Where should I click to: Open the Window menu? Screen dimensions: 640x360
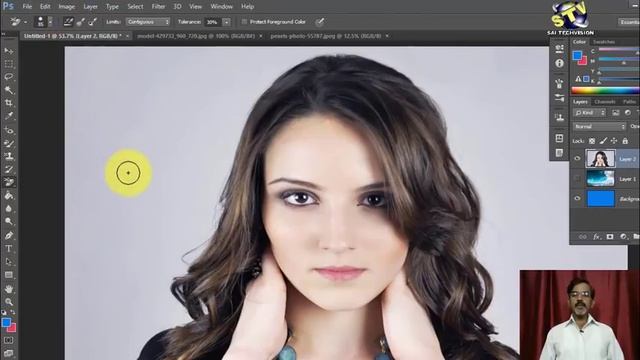point(222,7)
